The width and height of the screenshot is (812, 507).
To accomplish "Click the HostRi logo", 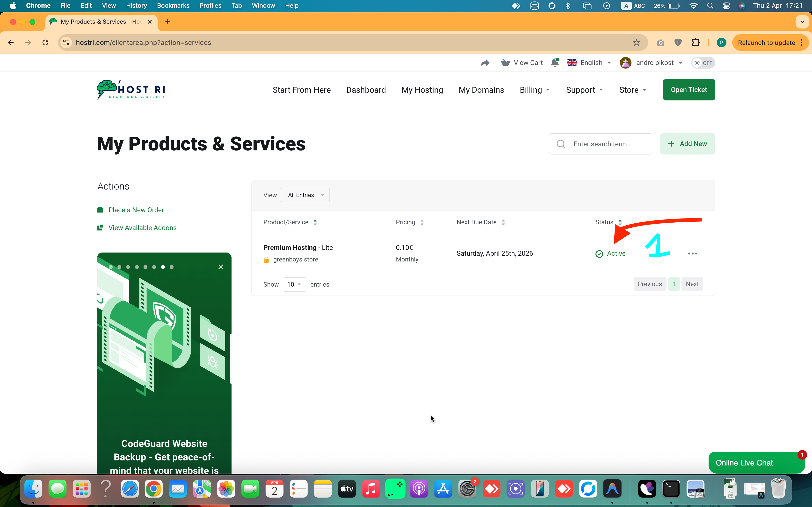I will tap(131, 90).
